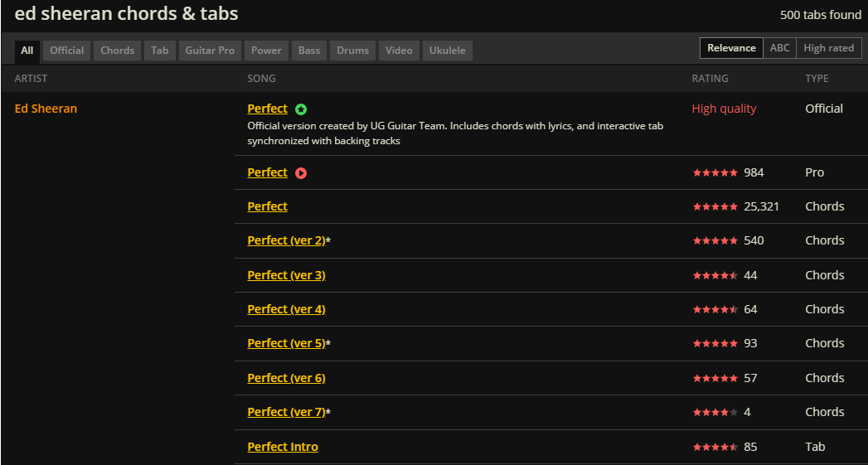868x465 pixels.
Task: Show only Ukulele tabs
Action: click(x=447, y=51)
